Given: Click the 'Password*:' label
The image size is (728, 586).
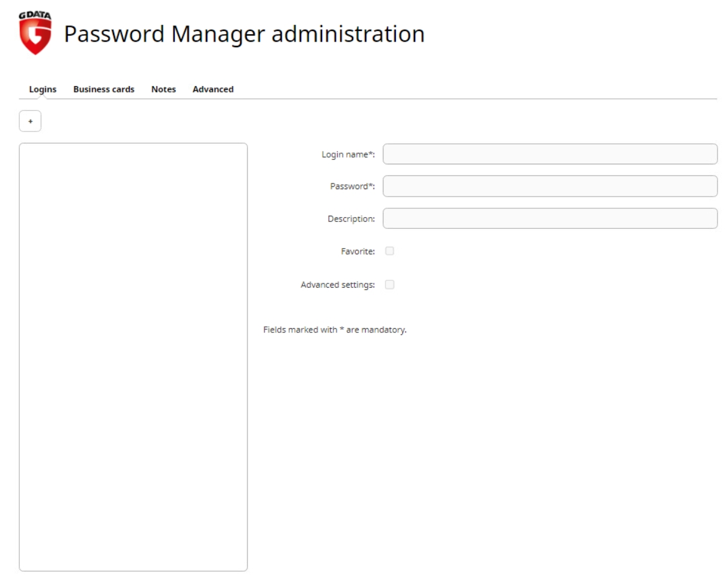Looking at the screenshot, I should 353,187.
